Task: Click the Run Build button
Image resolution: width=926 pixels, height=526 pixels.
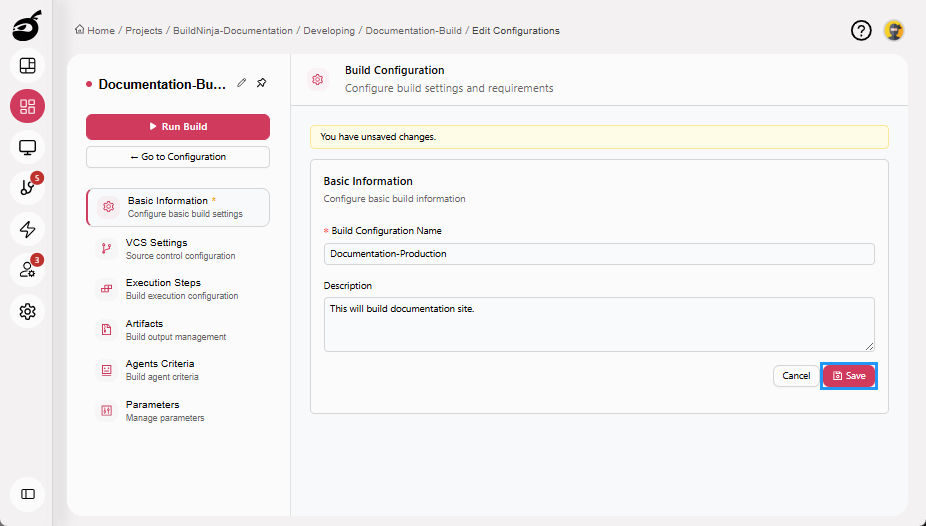Action: tap(178, 126)
